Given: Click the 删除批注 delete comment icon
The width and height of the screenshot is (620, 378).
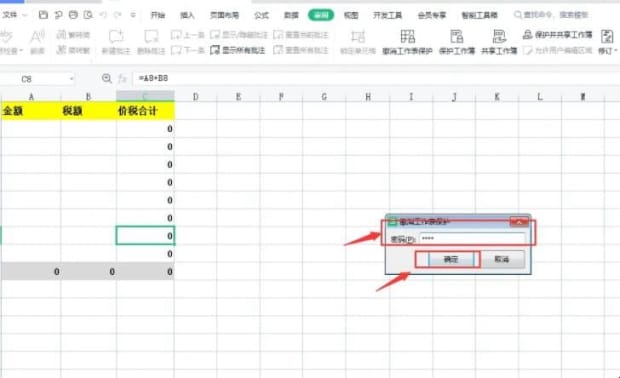Looking at the screenshot, I should click(151, 37).
